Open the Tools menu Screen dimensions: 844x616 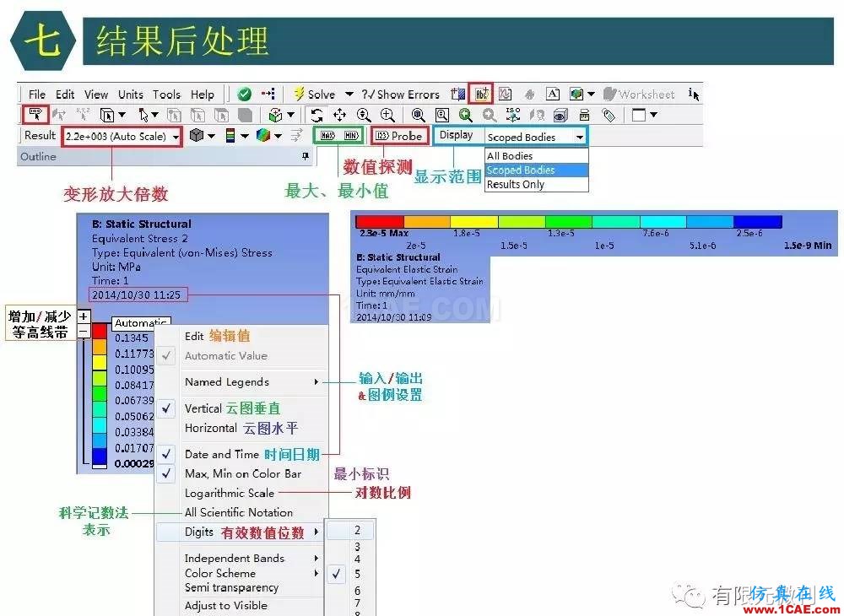point(166,95)
